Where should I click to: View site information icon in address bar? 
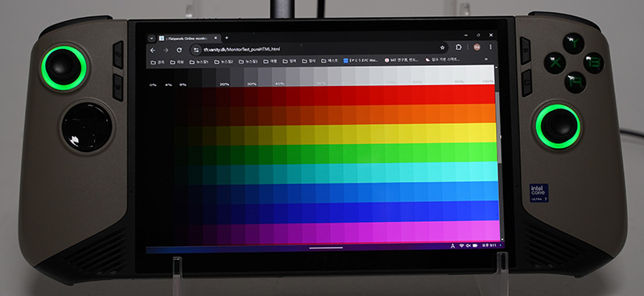(x=196, y=49)
